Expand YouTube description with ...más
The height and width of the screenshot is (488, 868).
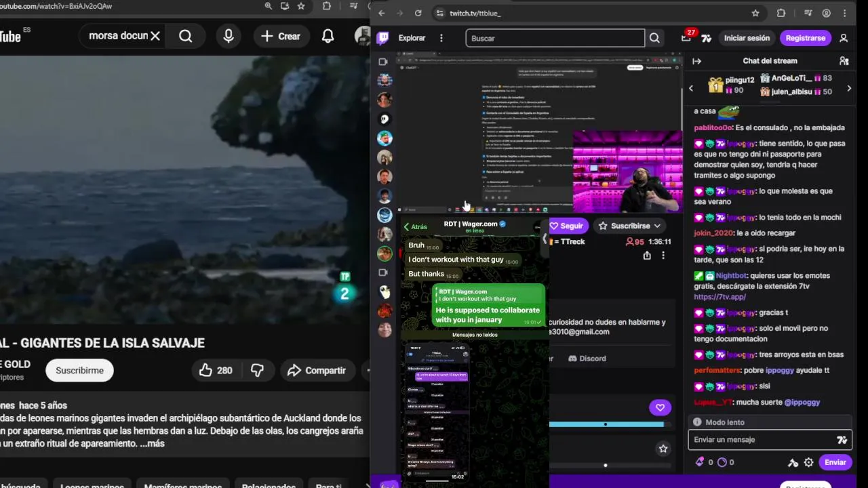point(153,443)
